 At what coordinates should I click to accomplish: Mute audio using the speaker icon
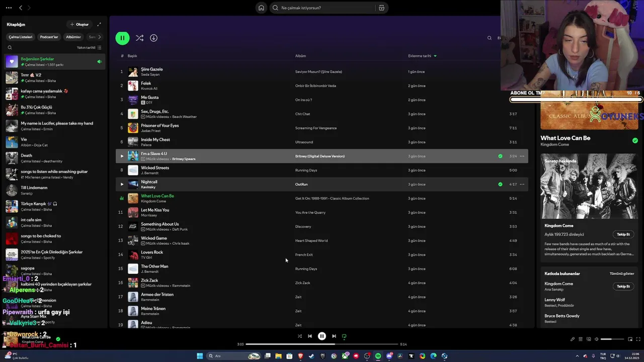click(x=596, y=339)
